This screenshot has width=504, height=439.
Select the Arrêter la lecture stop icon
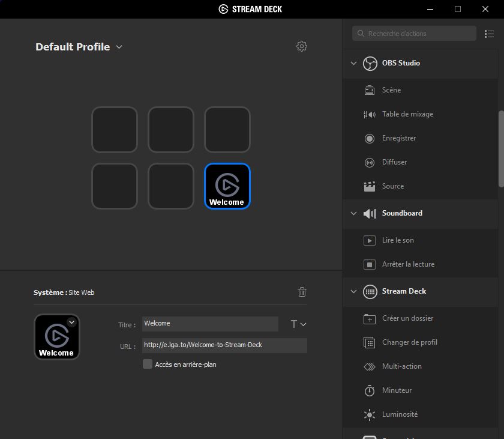click(x=370, y=264)
